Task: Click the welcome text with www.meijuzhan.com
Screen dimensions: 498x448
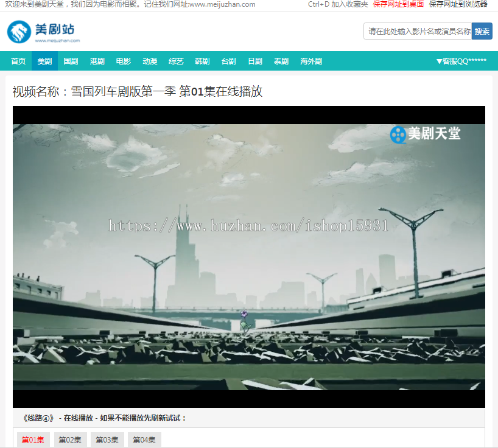Action: [x=130, y=4]
